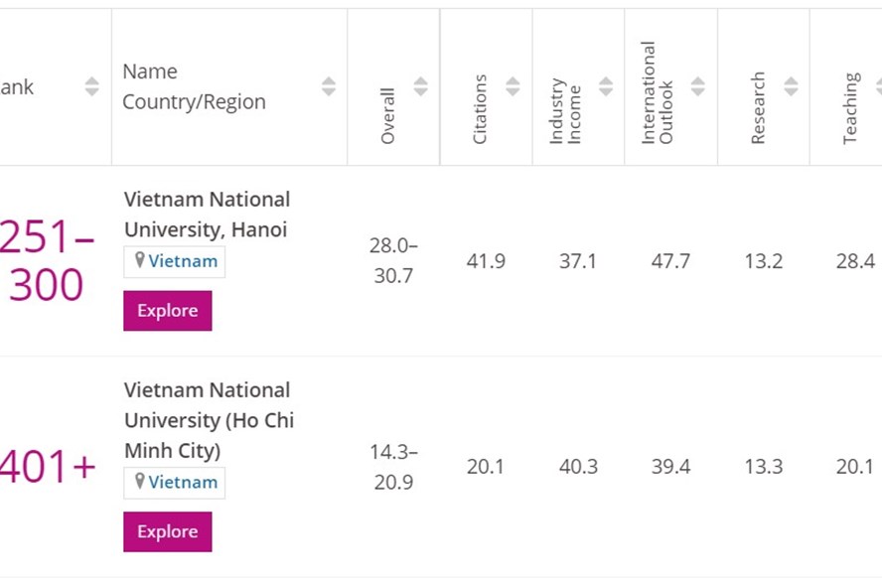Open Vietnam link under Hanoi university
The height and width of the screenshot is (588, 882).
[x=183, y=261]
